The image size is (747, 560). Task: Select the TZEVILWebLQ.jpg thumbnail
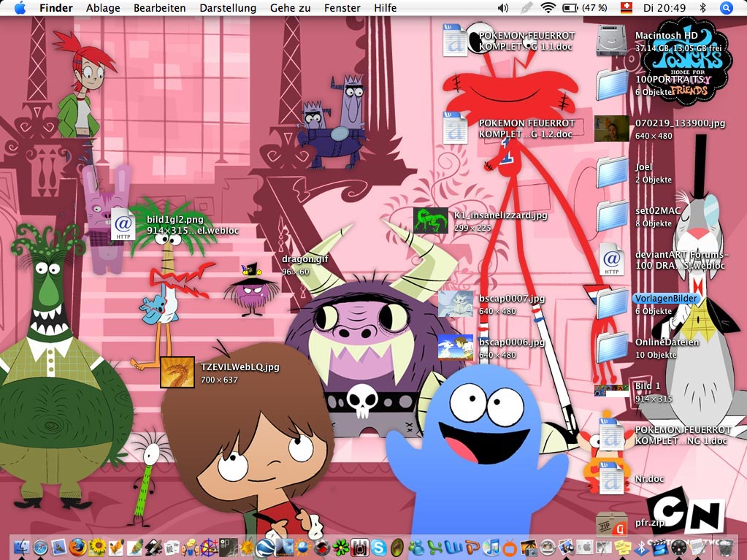(x=177, y=372)
